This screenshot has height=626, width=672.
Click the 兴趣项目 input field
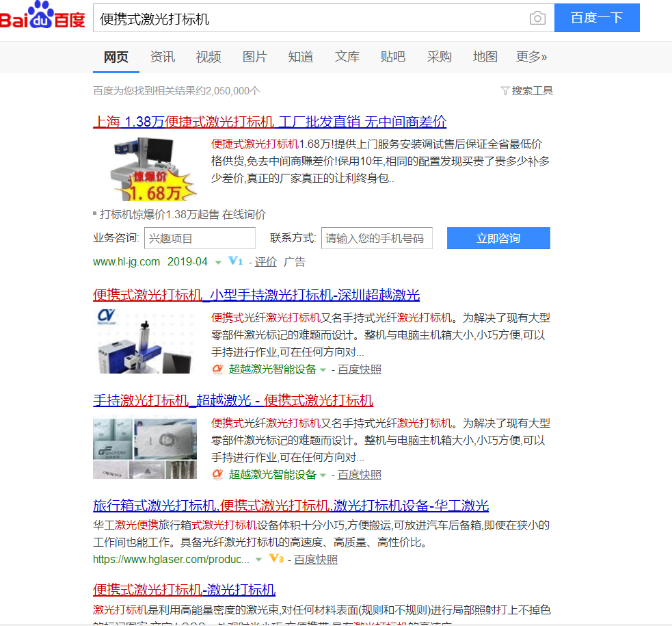point(200,238)
